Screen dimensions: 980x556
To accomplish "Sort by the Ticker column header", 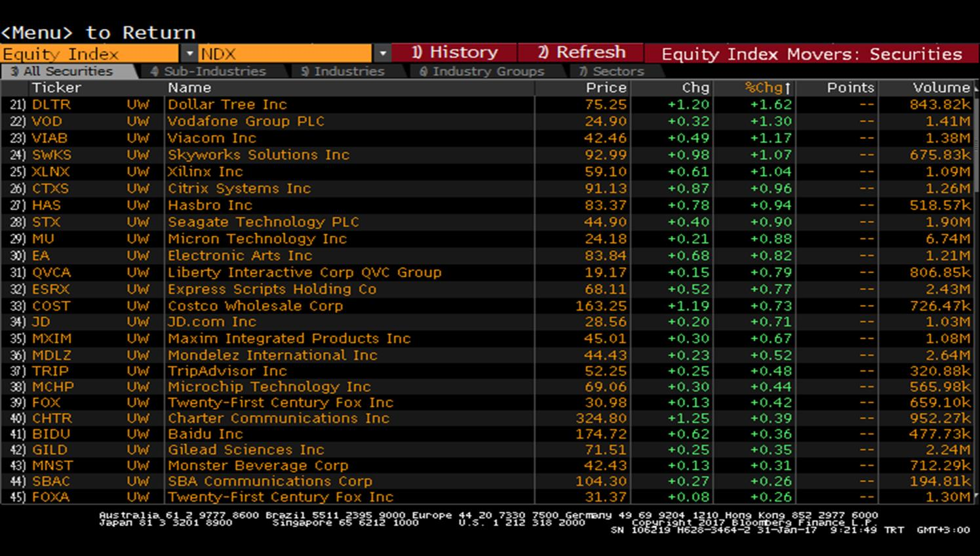I will (56, 88).
